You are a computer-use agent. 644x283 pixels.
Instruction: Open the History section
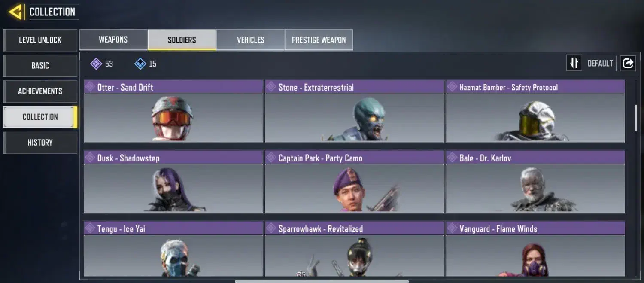coord(40,143)
